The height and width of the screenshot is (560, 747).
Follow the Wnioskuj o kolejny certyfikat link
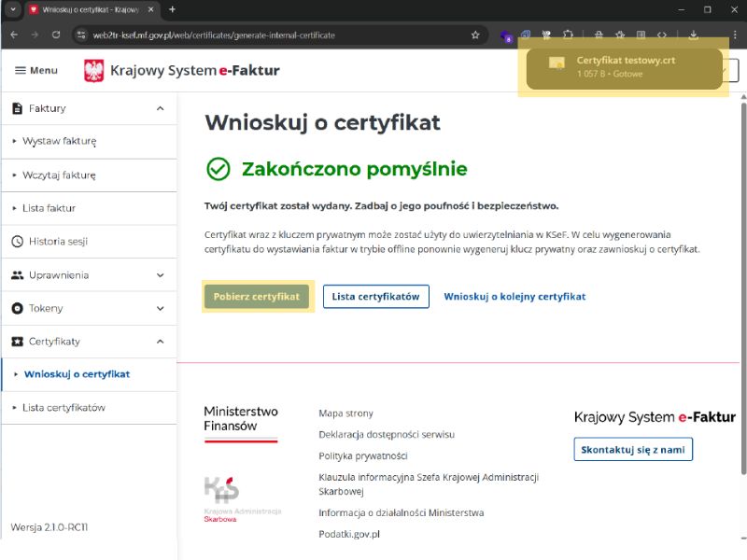pos(514,297)
